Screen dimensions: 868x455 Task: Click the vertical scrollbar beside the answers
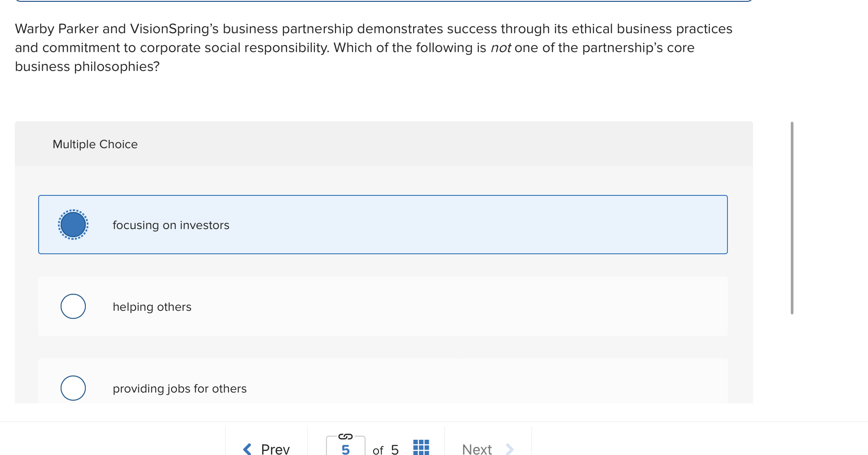point(792,218)
